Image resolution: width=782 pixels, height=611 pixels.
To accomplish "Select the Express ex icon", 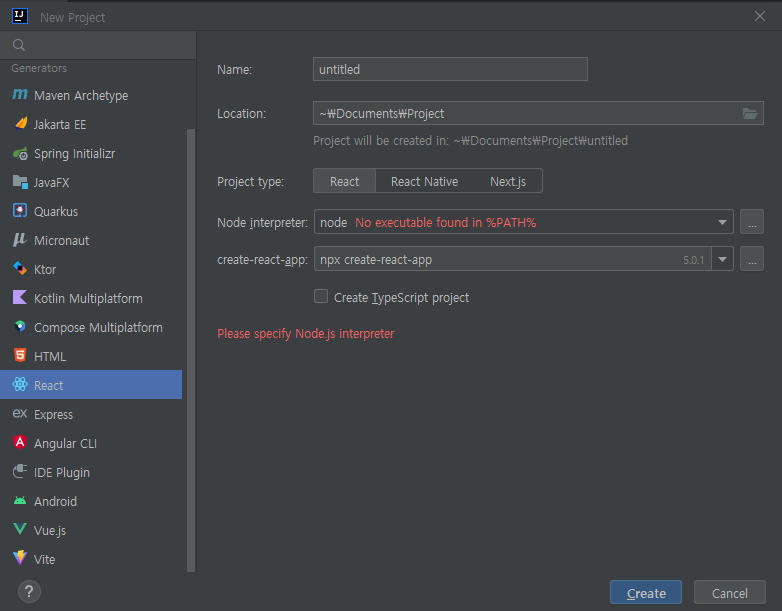I will click(x=20, y=413).
